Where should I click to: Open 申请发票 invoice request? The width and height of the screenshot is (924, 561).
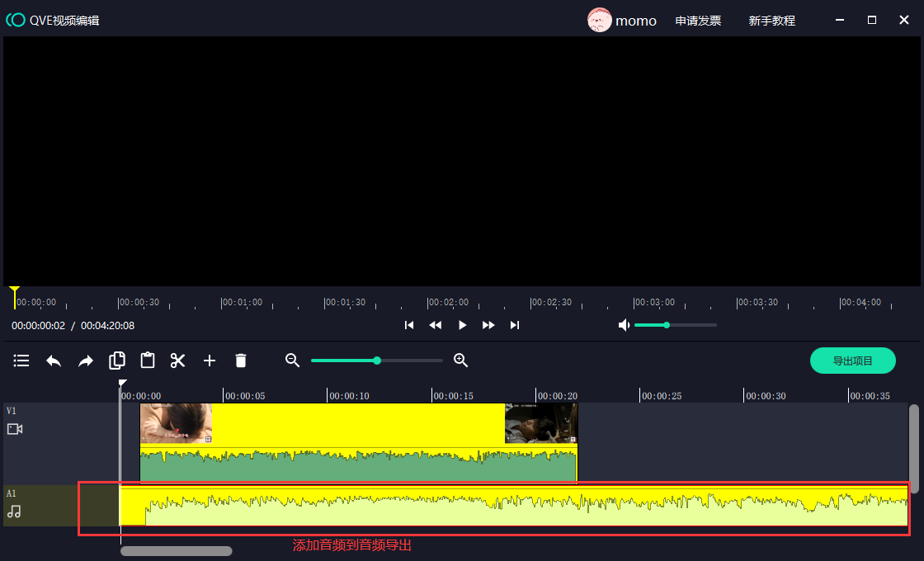(x=698, y=21)
